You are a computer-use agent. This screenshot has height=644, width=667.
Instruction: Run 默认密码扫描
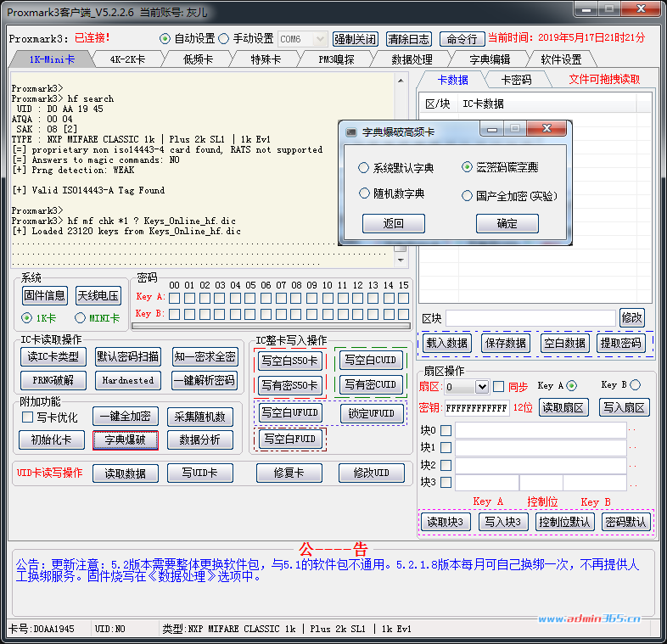click(128, 356)
